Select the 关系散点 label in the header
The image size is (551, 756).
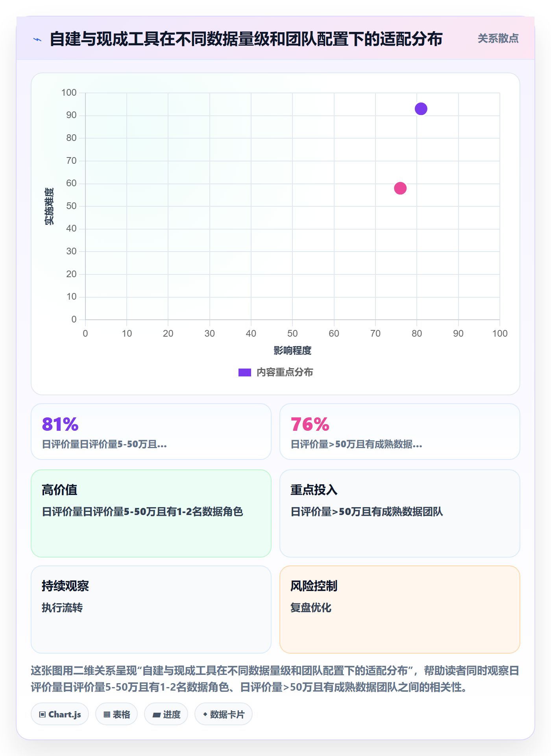498,39
